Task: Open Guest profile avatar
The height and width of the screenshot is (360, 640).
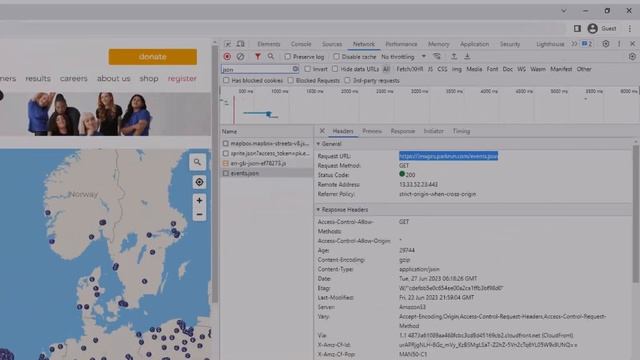Action: point(593,28)
